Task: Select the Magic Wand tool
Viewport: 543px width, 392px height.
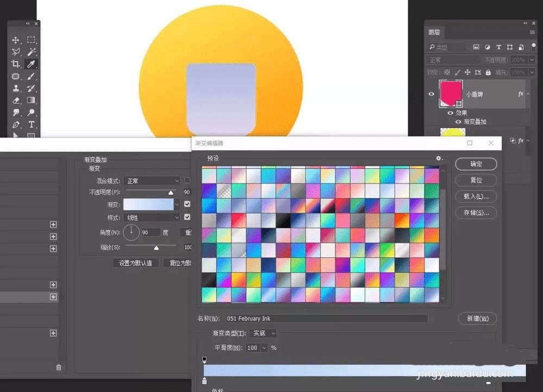Action: (x=31, y=52)
